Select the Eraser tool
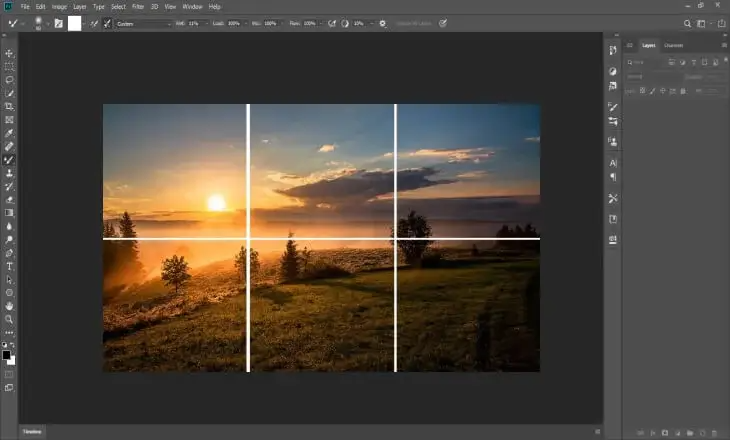The image size is (730, 440). click(9, 200)
